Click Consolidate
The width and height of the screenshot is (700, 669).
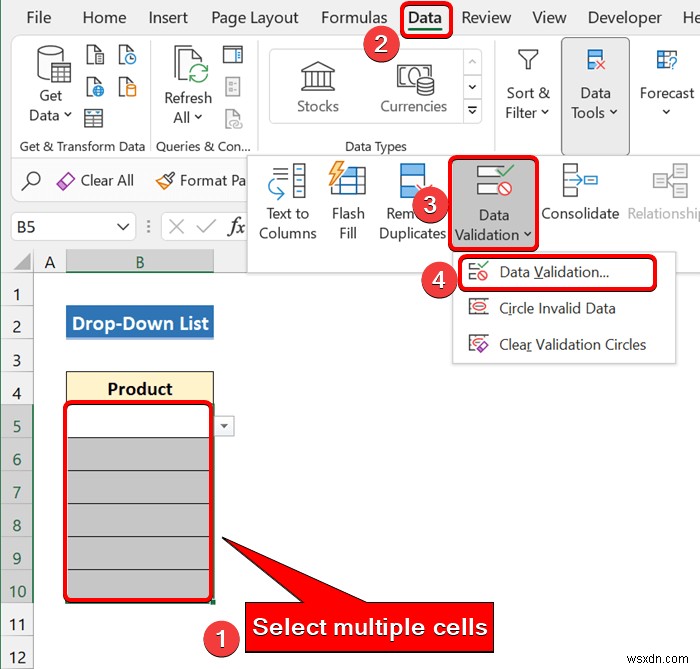[580, 192]
